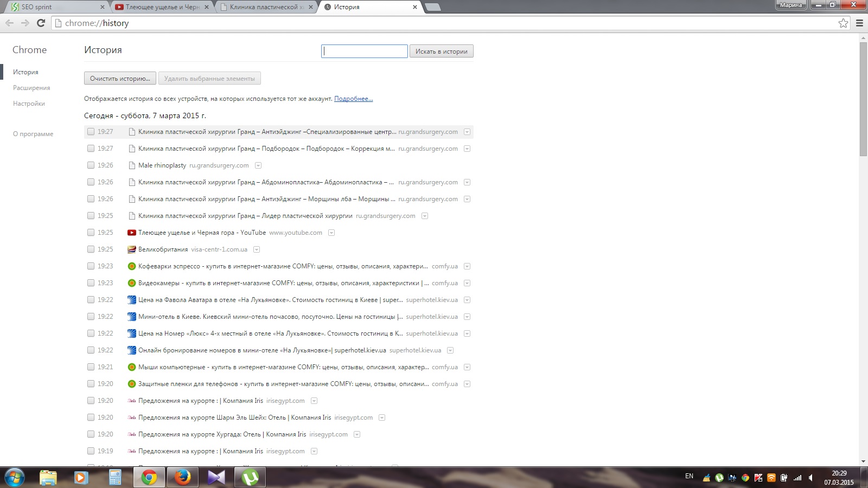
Task: Select the checkbox for Цена на Фавола Аватара
Action: point(91,300)
